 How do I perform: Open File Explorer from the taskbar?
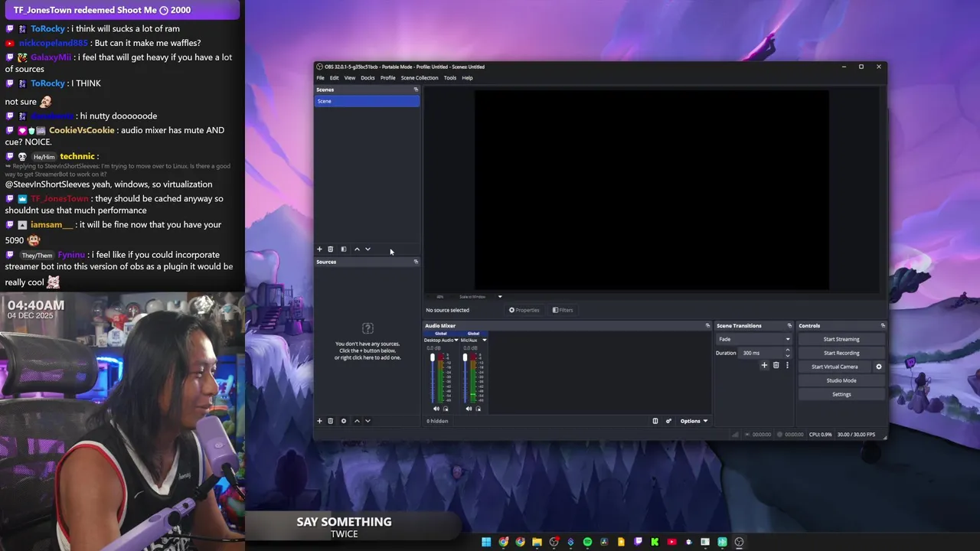tap(537, 542)
